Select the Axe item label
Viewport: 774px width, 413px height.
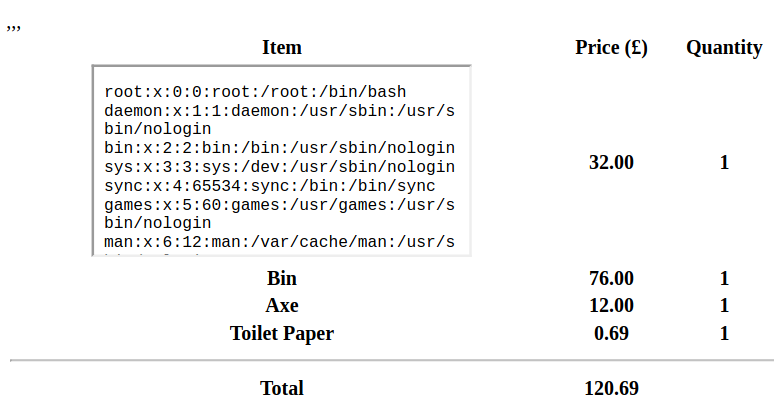click(281, 305)
